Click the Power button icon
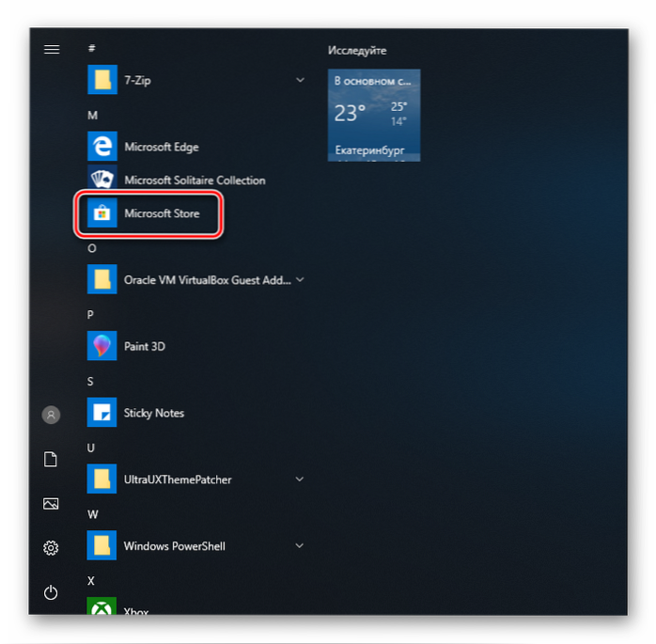Image resolution: width=656 pixels, height=644 pixels. coord(51,592)
